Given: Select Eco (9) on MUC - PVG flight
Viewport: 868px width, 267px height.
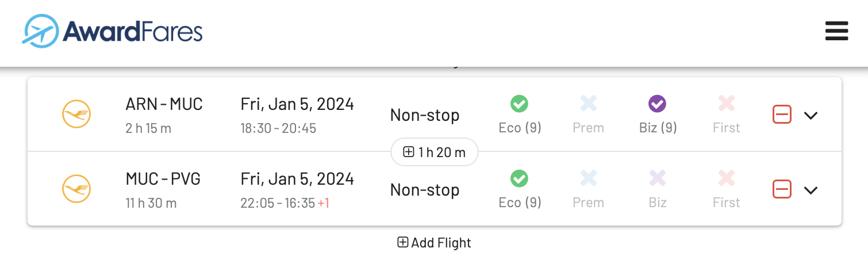Looking at the screenshot, I should tap(520, 189).
